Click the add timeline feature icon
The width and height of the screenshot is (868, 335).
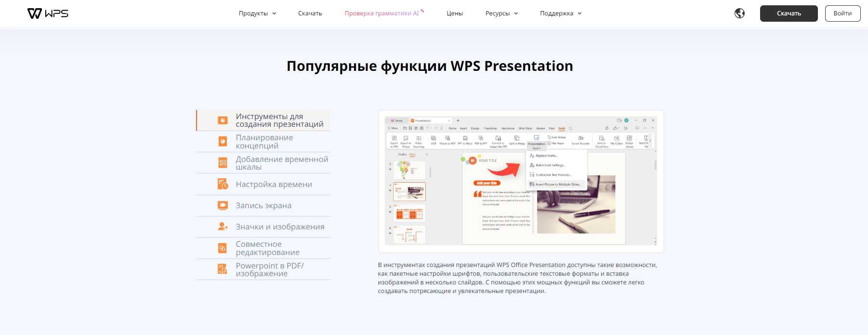coord(223,163)
